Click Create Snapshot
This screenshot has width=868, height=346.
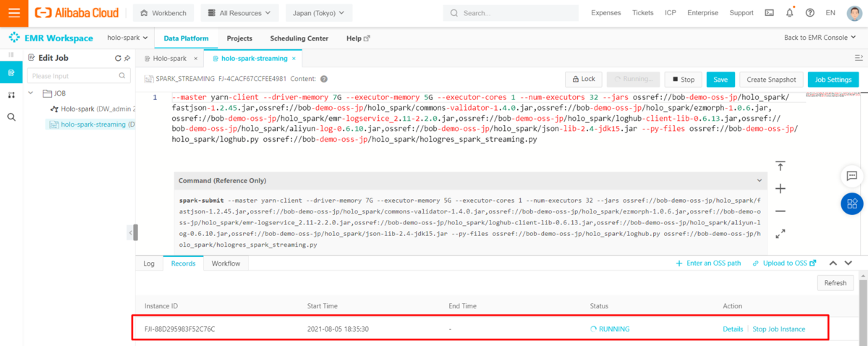[771, 80]
